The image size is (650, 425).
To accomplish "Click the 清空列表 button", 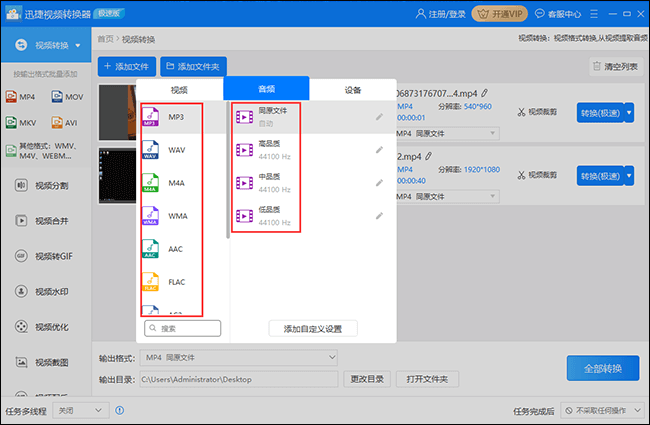I will 616,66.
